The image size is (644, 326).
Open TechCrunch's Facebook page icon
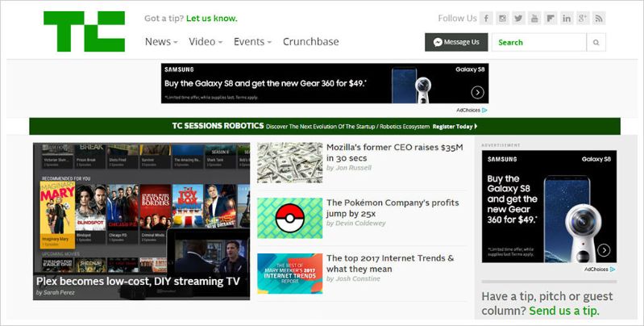tap(486, 18)
